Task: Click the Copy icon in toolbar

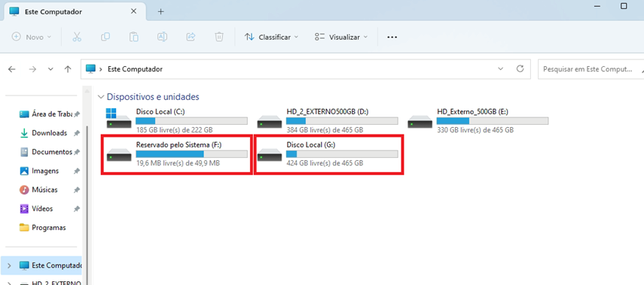Action: coord(105,37)
